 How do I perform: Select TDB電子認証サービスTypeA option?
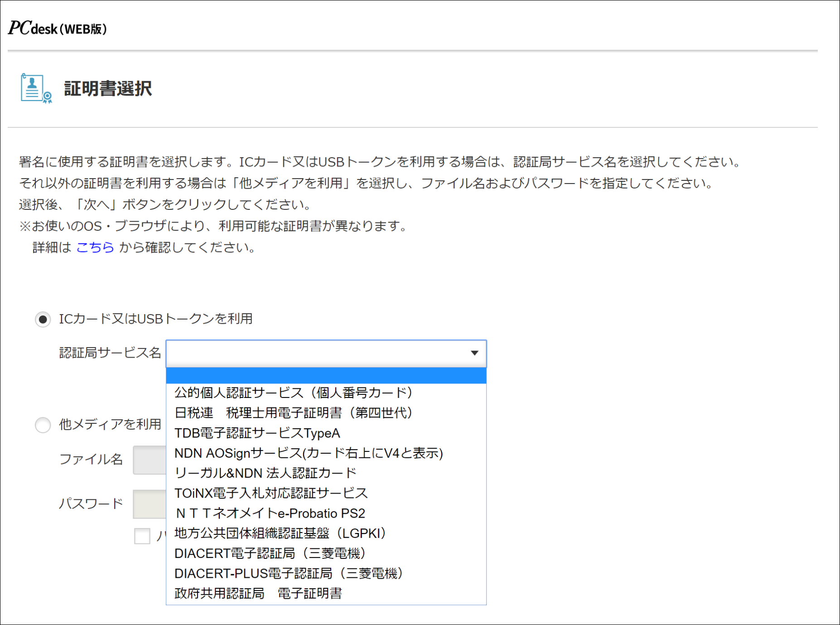326,433
